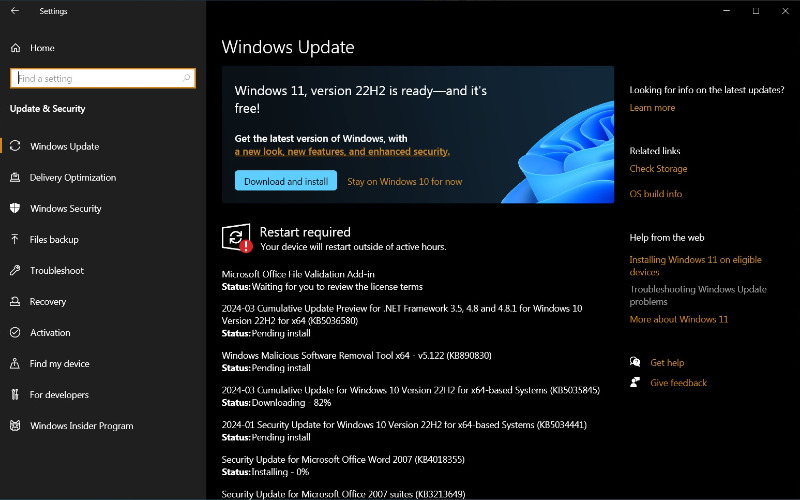Open Installing Windows 11 on eligible devices
800x500 pixels.
(x=695, y=266)
